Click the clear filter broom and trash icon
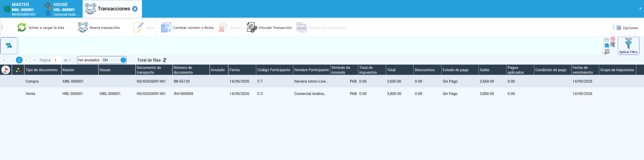 tap(607, 51)
